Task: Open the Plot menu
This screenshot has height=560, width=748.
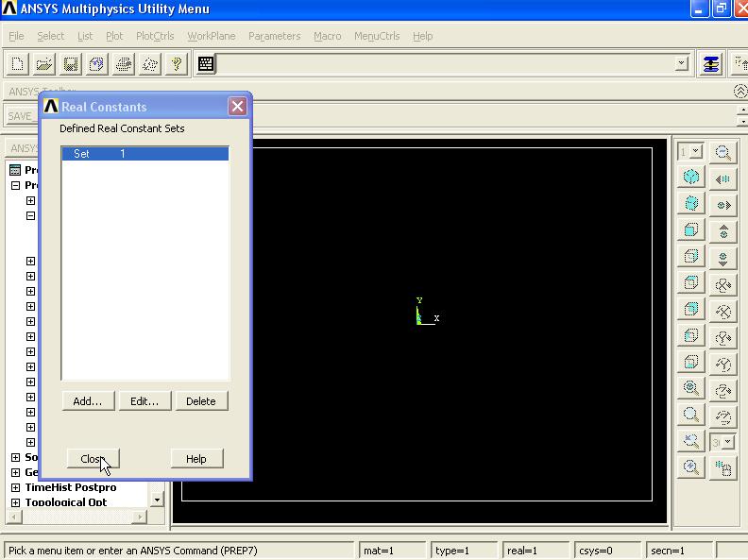Action: (114, 36)
